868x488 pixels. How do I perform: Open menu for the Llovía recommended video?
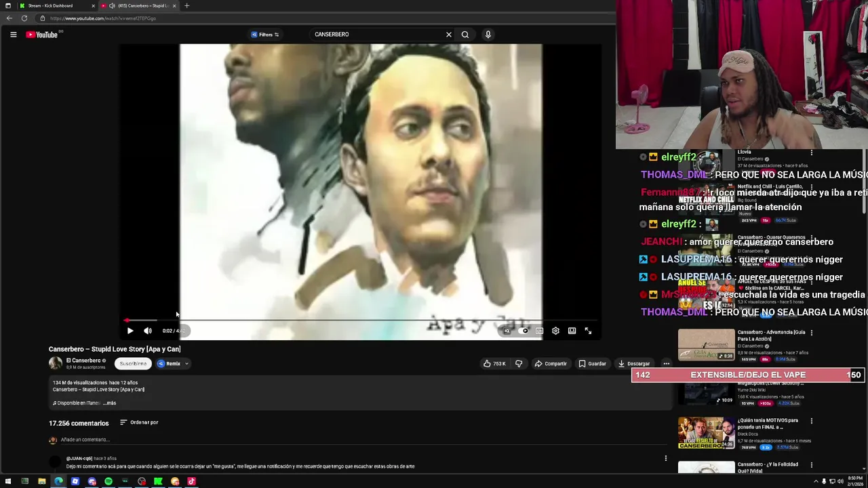(x=811, y=152)
